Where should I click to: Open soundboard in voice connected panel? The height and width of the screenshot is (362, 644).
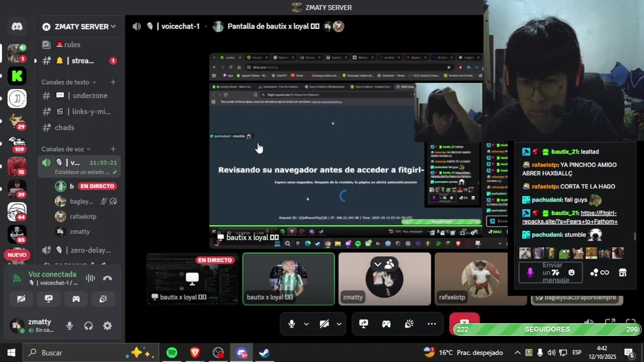point(103,299)
